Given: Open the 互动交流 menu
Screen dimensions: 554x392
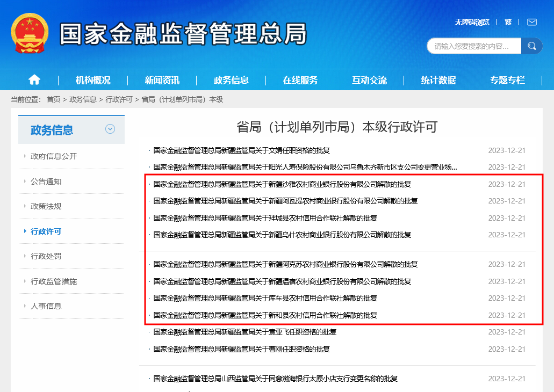Looking at the screenshot, I should tap(369, 80).
